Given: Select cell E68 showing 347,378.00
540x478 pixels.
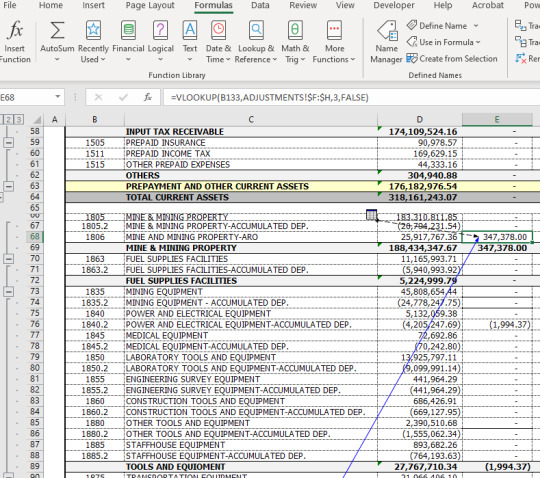Looking at the screenshot, I should click(x=497, y=237).
